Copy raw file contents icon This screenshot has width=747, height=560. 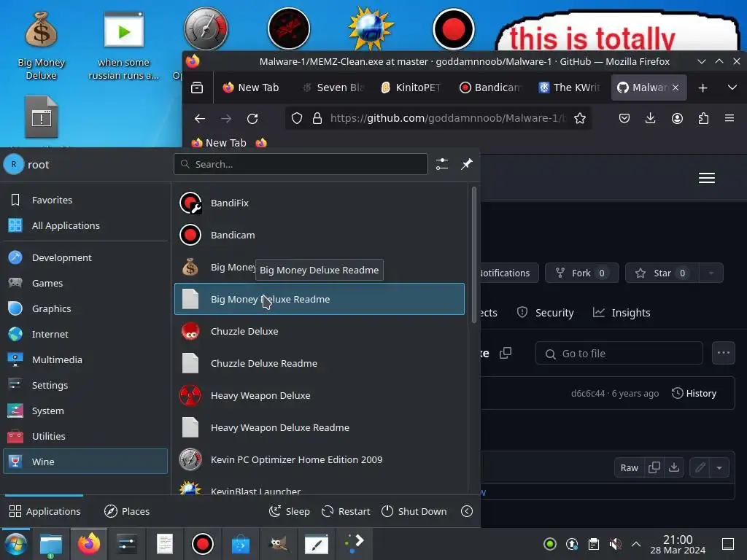pos(654,467)
